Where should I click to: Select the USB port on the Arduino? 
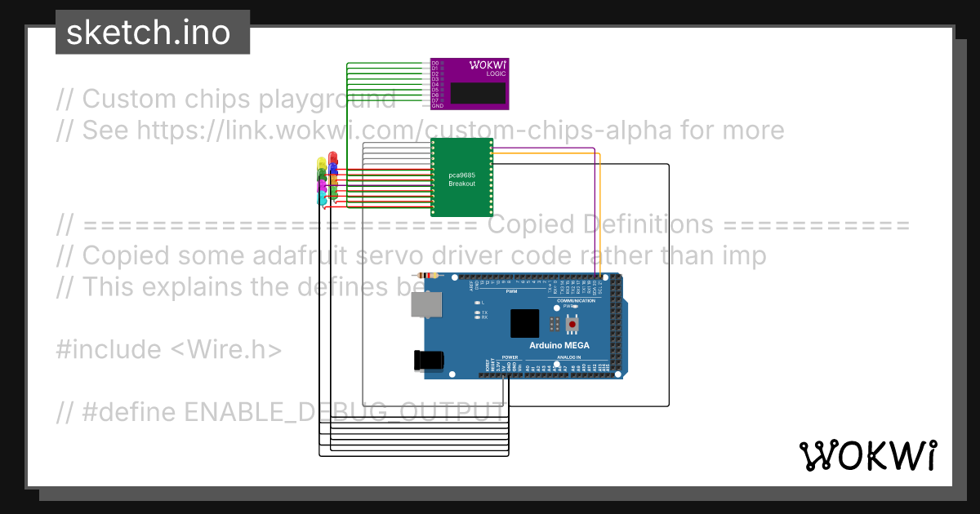425,305
